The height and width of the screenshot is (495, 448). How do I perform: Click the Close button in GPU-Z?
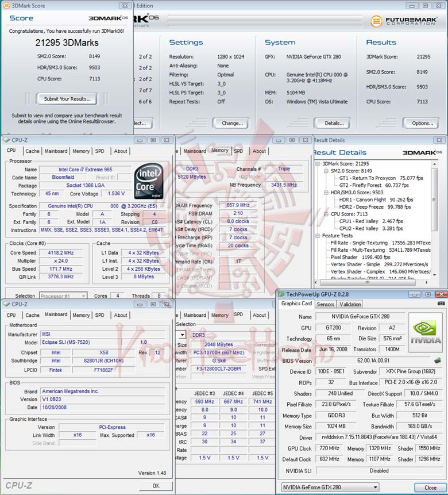coord(430,488)
